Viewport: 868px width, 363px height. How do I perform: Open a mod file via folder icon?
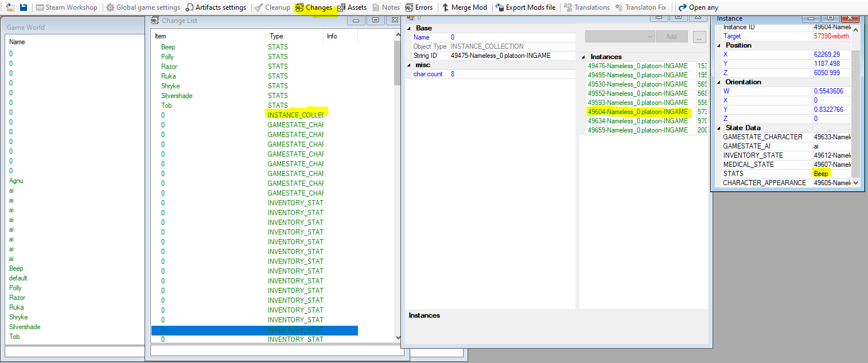10,7
